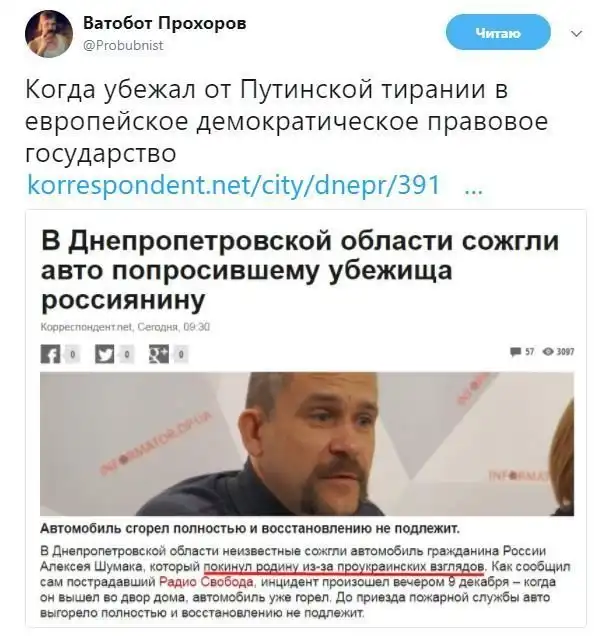
Task: Click the Facebook share count
Action: (72, 355)
